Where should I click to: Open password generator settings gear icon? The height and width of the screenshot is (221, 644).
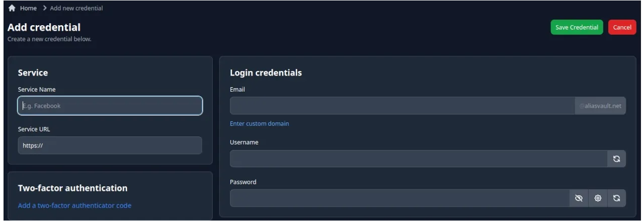pyautogui.click(x=598, y=198)
